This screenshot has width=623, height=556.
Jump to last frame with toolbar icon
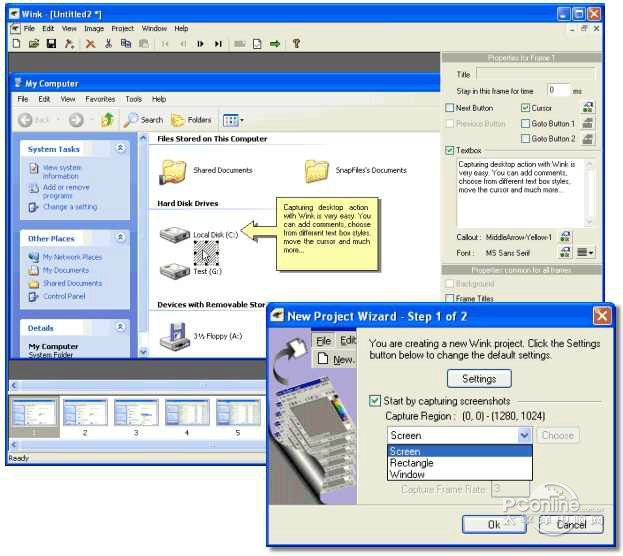(218, 44)
